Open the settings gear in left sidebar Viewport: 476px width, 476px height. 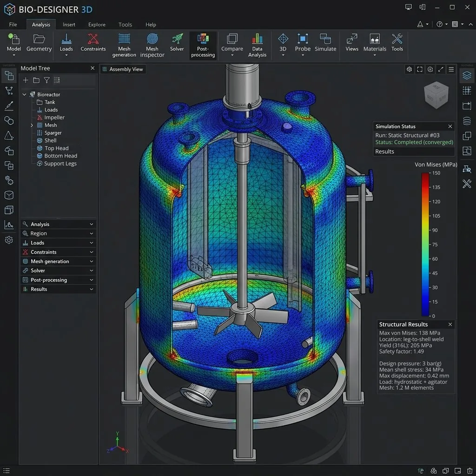pos(9,240)
